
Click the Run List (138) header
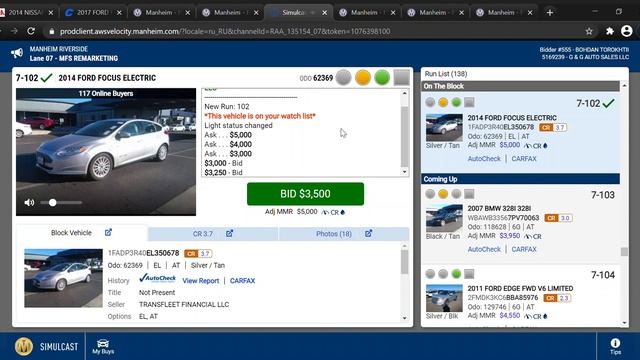(x=446, y=74)
